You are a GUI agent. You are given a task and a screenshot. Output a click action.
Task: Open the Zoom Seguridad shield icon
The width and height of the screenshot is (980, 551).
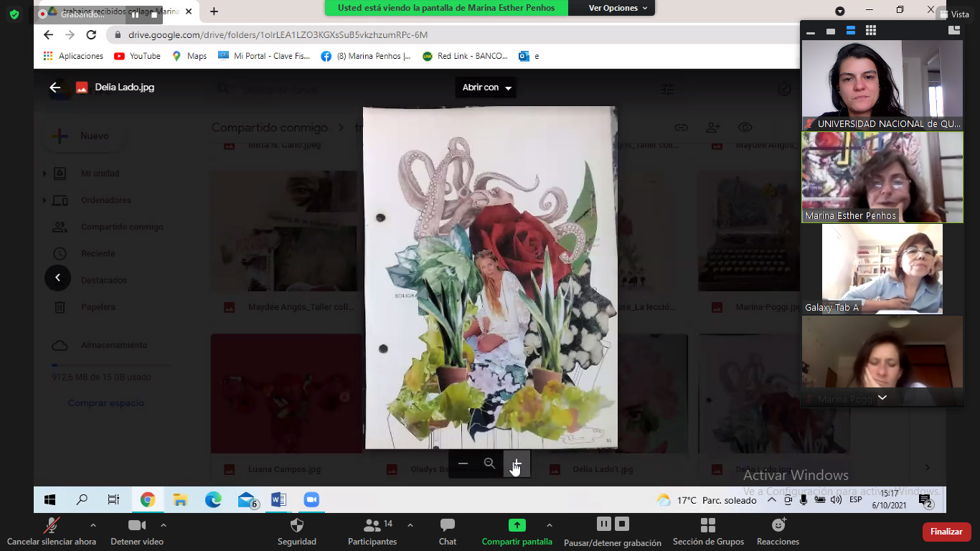296,525
